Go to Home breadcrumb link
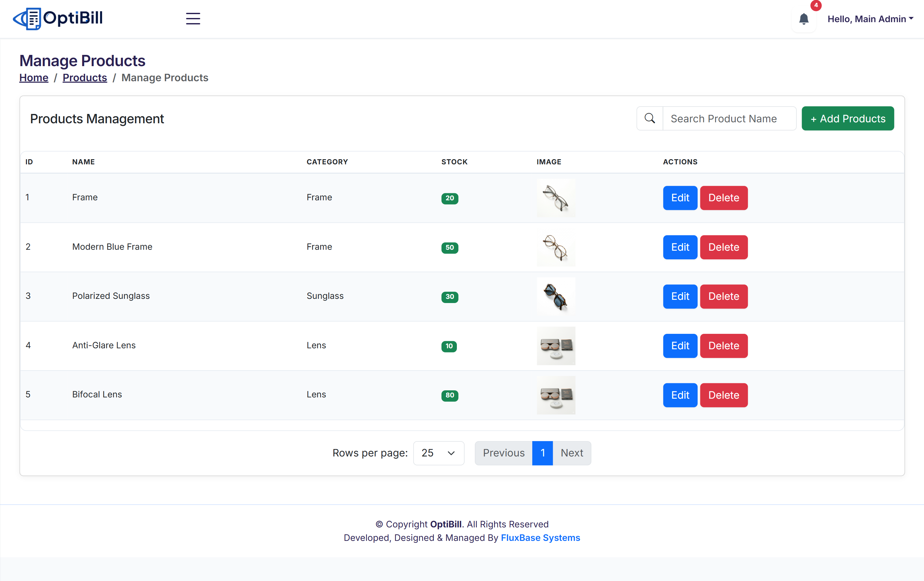The width and height of the screenshot is (924, 581). coord(34,78)
